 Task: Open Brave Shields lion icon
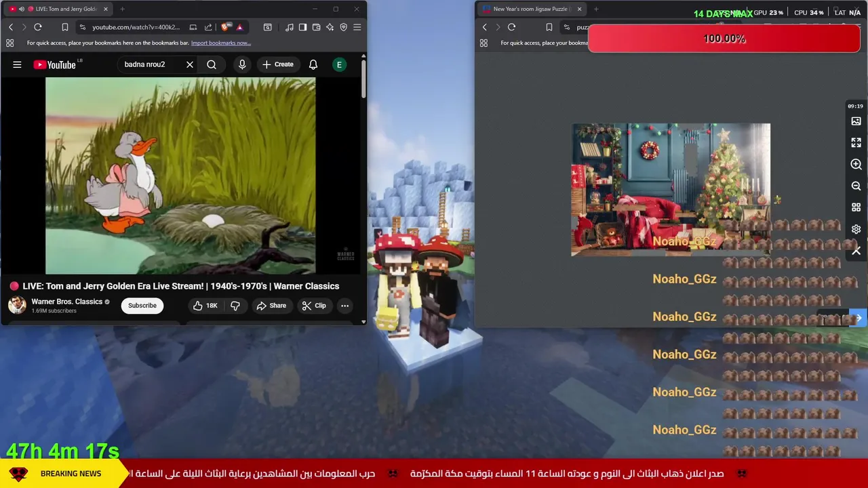coord(225,27)
